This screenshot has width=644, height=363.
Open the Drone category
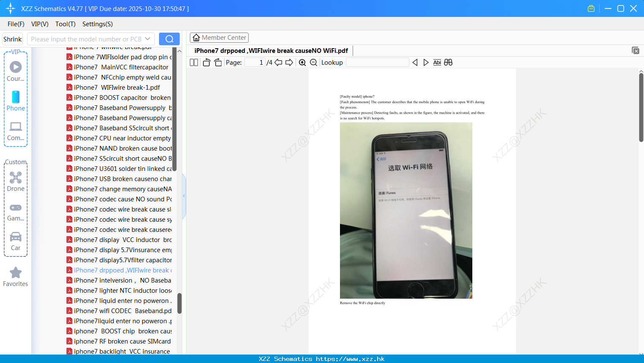[x=16, y=181]
